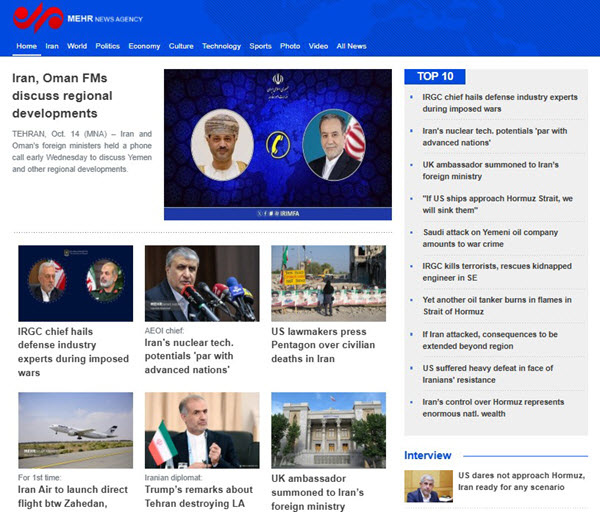Open 'If Iran attacked, consequences to be extended' link

[x=490, y=340]
